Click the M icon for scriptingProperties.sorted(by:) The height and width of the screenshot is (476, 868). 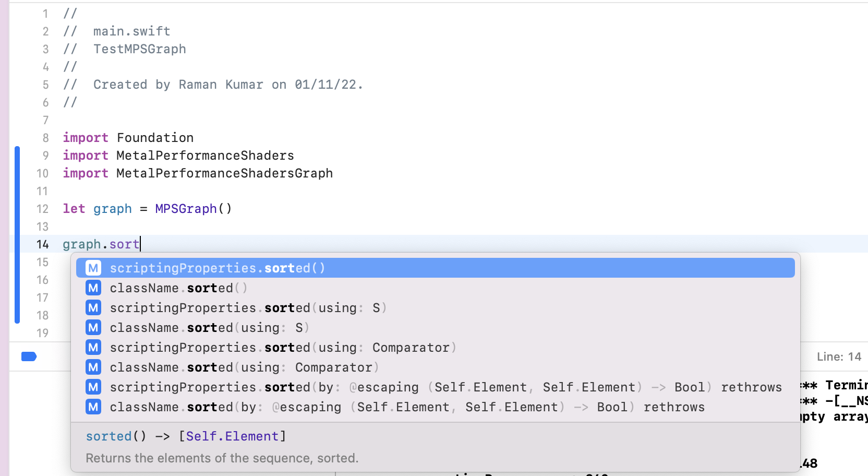pos(93,387)
